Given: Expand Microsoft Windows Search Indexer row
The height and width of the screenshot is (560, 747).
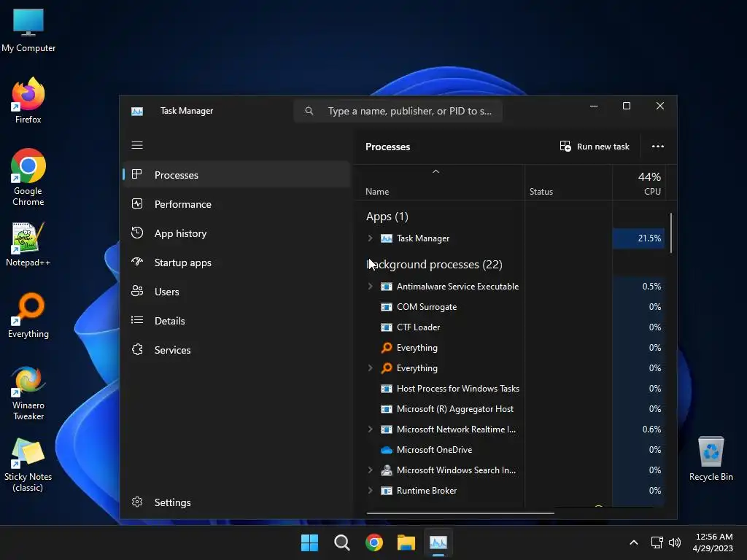Looking at the screenshot, I should pyautogui.click(x=370, y=470).
